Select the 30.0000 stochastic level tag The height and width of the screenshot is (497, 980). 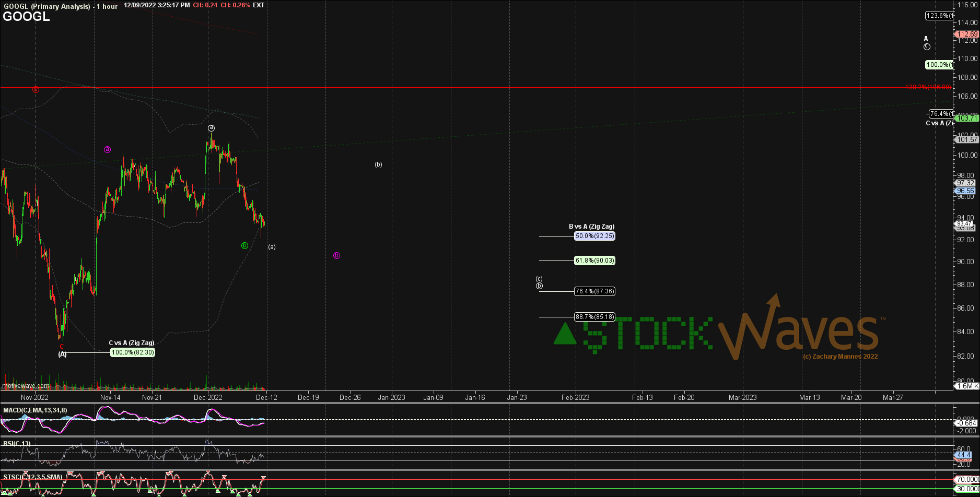[x=966, y=489]
